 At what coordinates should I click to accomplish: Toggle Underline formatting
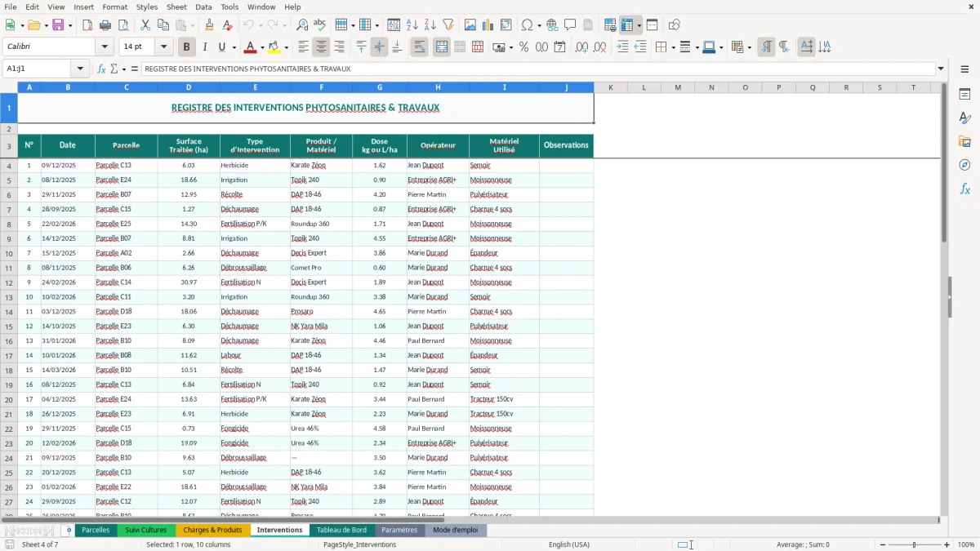click(x=222, y=47)
